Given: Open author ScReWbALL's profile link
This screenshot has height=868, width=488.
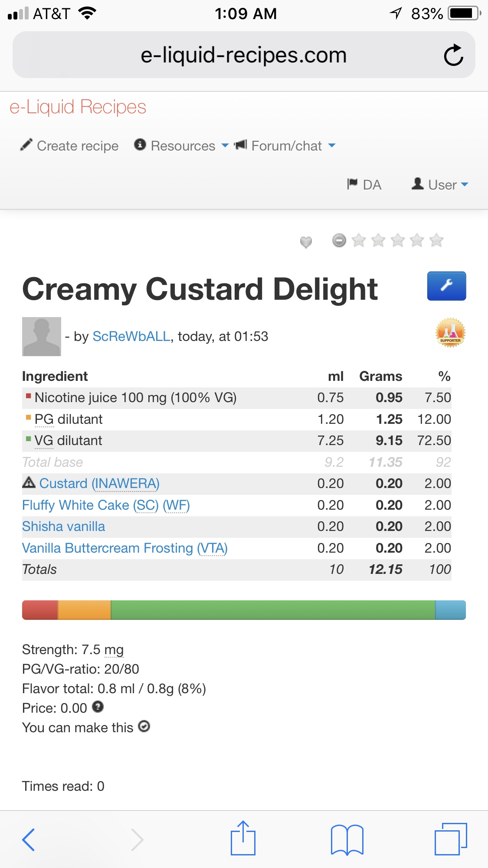Looking at the screenshot, I should pyautogui.click(x=131, y=336).
